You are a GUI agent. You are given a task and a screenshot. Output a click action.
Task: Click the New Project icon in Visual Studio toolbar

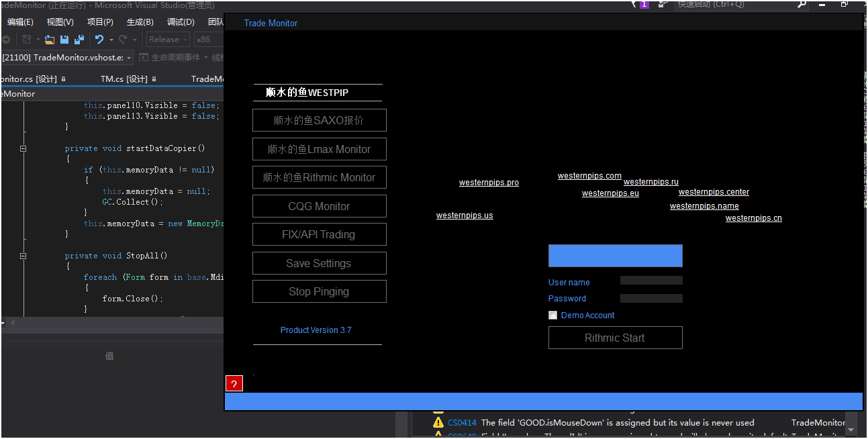(27, 40)
